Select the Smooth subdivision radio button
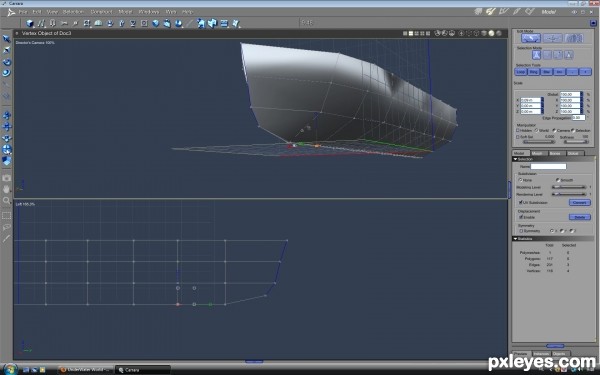 click(x=558, y=180)
